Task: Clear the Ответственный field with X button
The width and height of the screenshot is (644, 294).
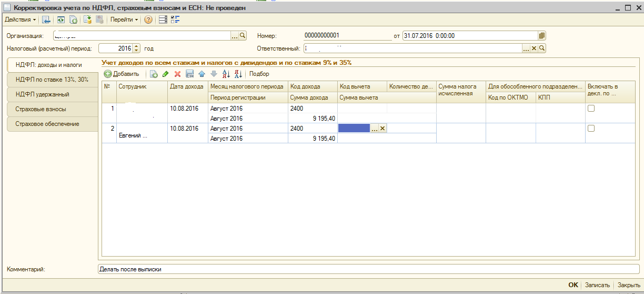Action: click(x=534, y=48)
